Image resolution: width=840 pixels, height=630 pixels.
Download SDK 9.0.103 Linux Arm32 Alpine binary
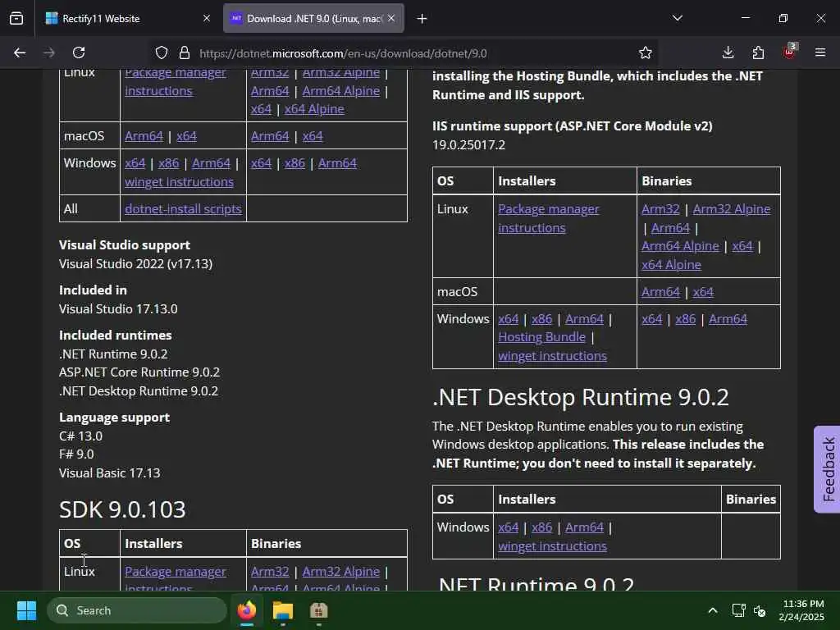coord(340,572)
